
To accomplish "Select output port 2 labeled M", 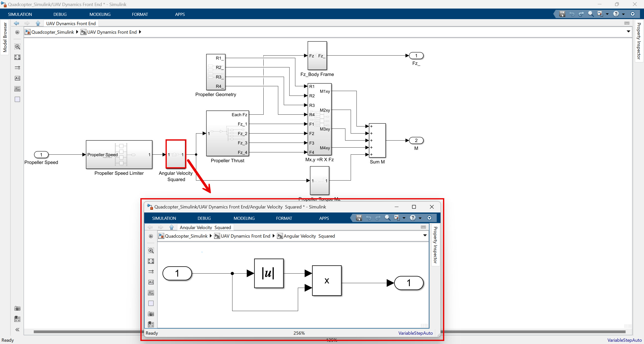I will [416, 140].
